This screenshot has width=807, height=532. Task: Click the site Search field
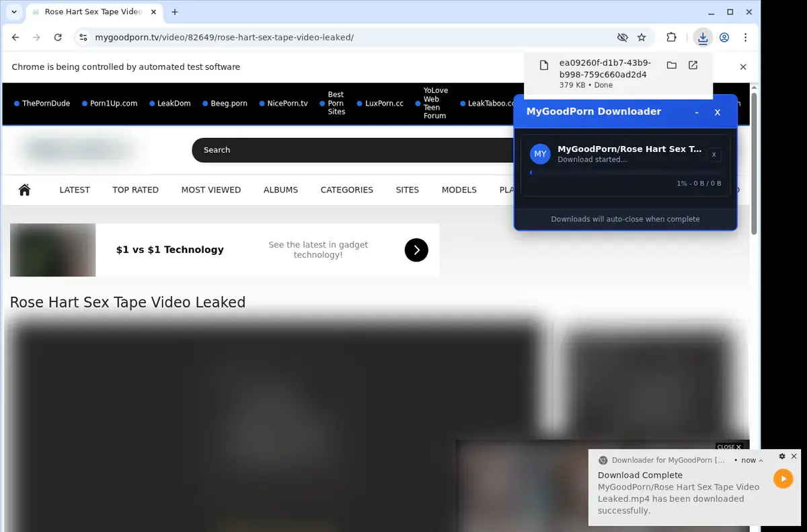click(x=353, y=150)
